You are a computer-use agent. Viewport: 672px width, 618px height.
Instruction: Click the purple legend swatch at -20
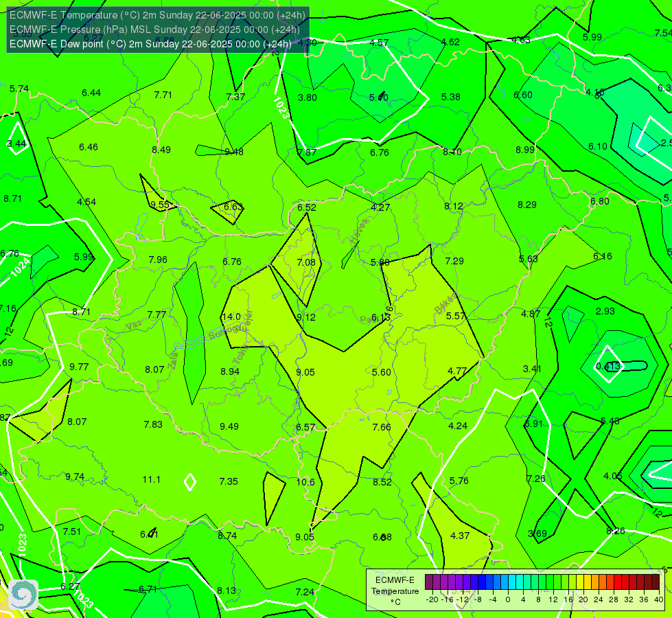429,582
